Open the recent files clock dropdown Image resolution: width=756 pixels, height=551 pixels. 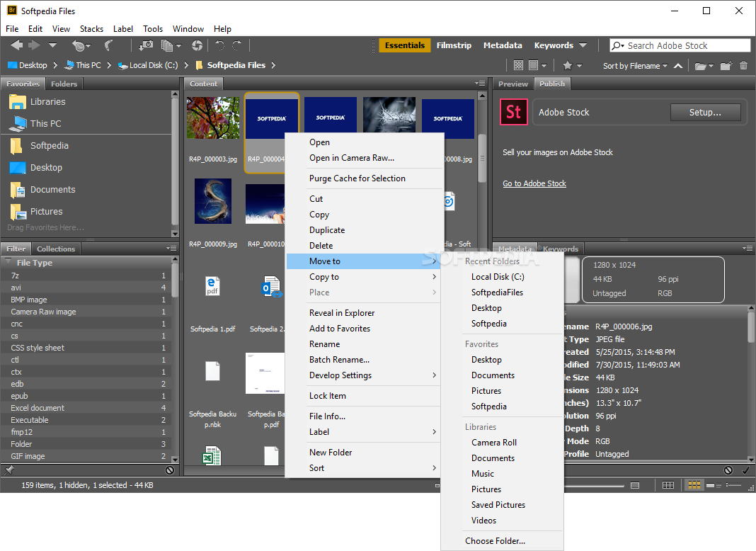(81, 46)
